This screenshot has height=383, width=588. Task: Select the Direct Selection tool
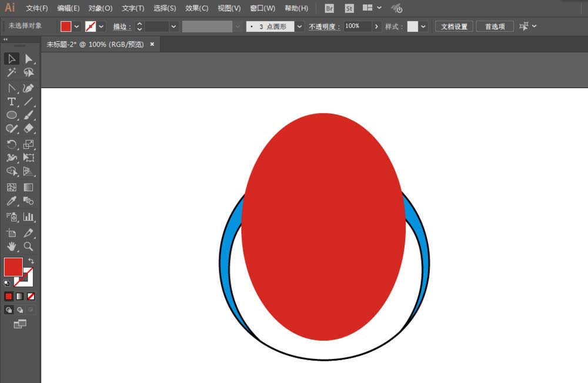click(x=28, y=59)
